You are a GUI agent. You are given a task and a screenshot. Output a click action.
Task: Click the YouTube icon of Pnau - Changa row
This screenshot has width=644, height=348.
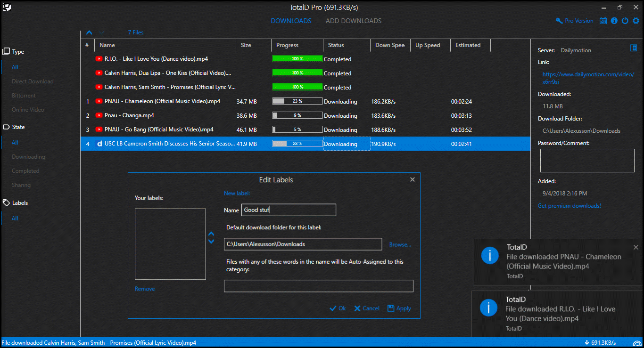click(99, 115)
